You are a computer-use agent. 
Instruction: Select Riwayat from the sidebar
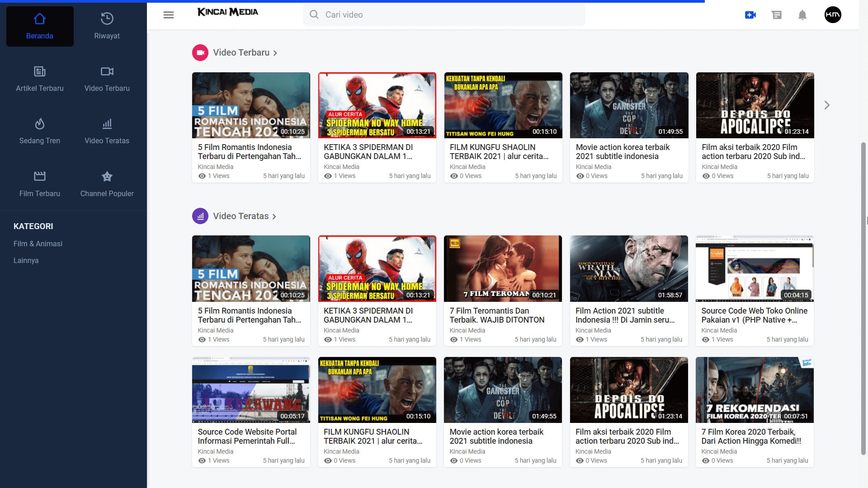107,26
